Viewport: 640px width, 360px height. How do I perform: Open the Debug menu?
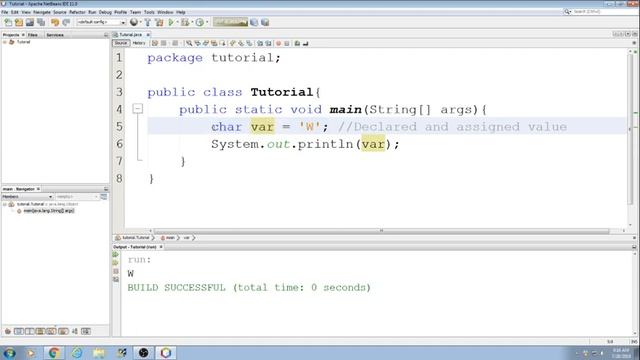pyautogui.click(x=105, y=12)
